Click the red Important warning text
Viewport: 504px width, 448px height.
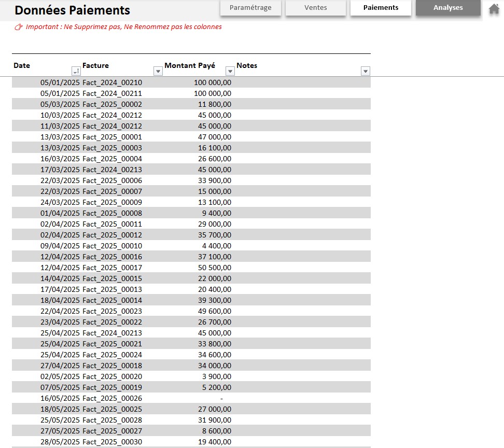coord(123,27)
